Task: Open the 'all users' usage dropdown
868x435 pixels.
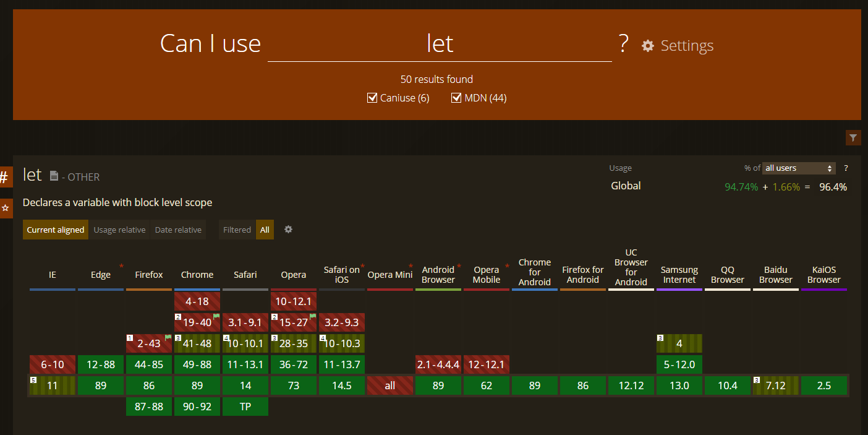Action: (798, 168)
